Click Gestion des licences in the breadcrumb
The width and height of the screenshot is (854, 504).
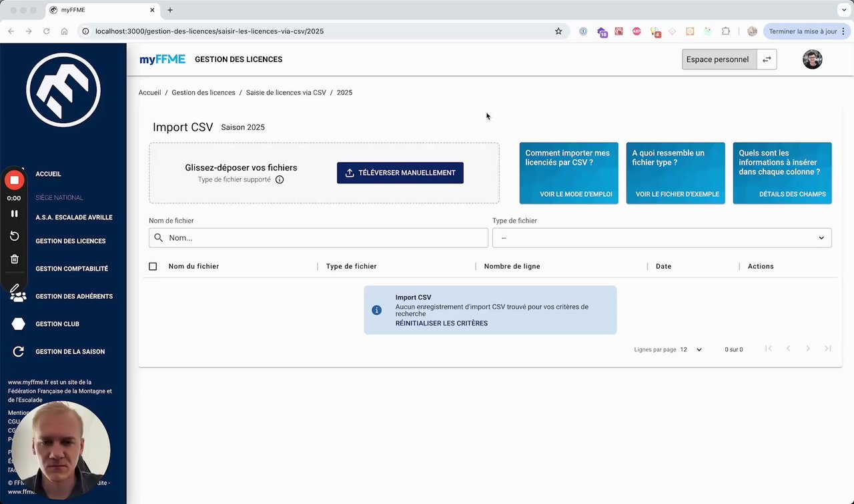(x=203, y=93)
